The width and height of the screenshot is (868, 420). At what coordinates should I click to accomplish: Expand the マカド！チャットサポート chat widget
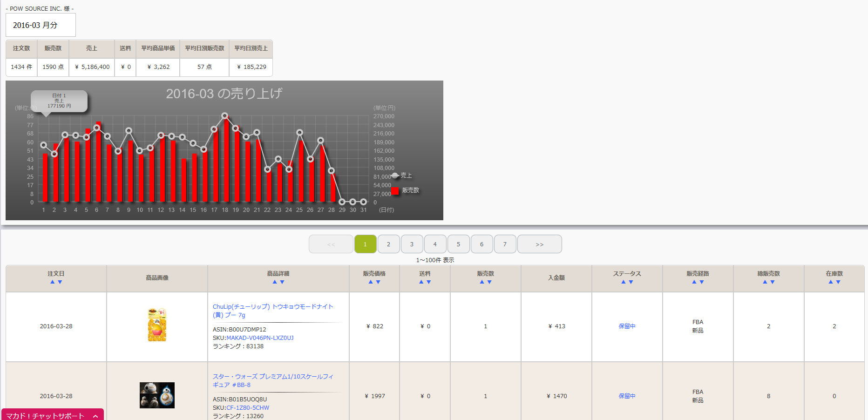coord(52,415)
